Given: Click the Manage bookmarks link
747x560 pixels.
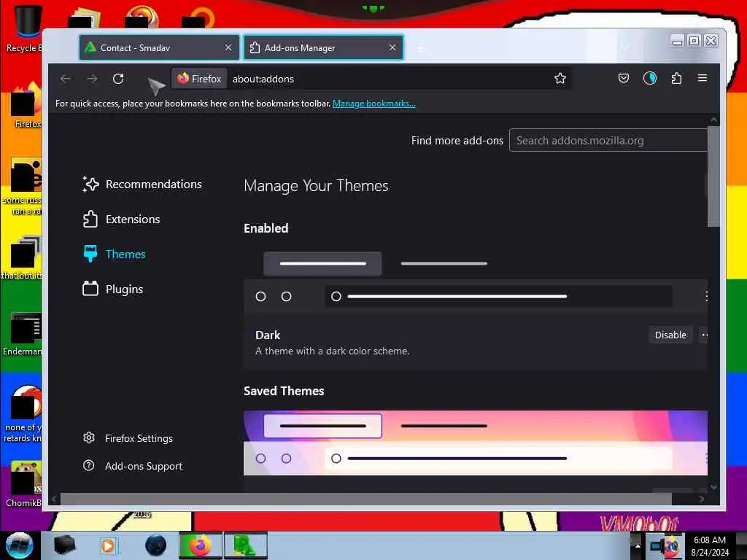Looking at the screenshot, I should coord(374,104).
